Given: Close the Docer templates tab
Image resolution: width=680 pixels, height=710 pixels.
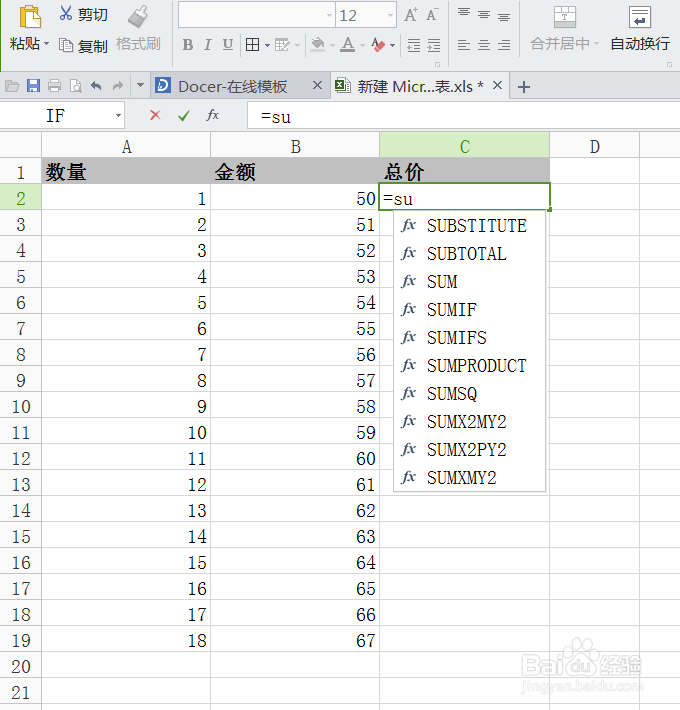Looking at the screenshot, I should 317,85.
